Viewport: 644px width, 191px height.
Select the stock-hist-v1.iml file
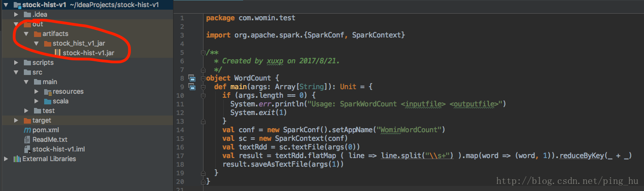pos(58,149)
